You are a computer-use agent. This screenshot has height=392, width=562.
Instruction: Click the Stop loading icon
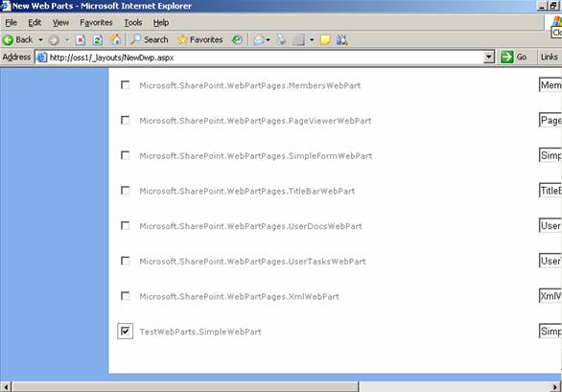[x=81, y=40]
